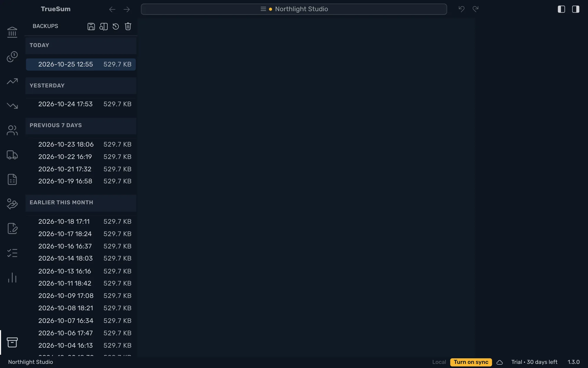Delete backup using trash icon
This screenshot has width=588, height=368.
point(128,26)
